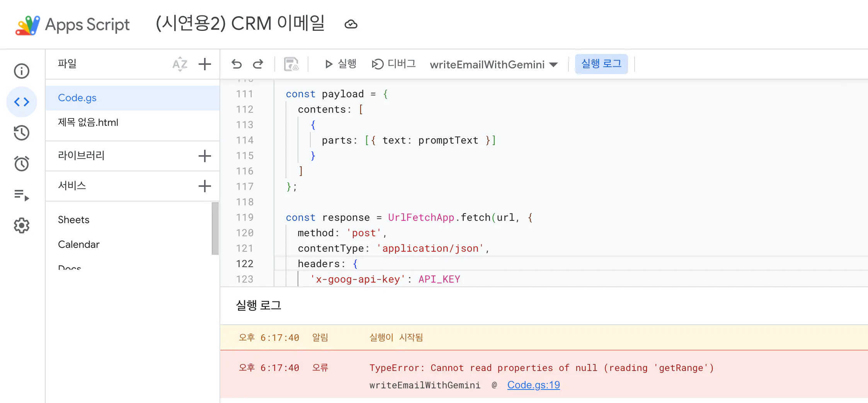Add a new library with plus
This screenshot has height=403, width=868.
point(204,156)
